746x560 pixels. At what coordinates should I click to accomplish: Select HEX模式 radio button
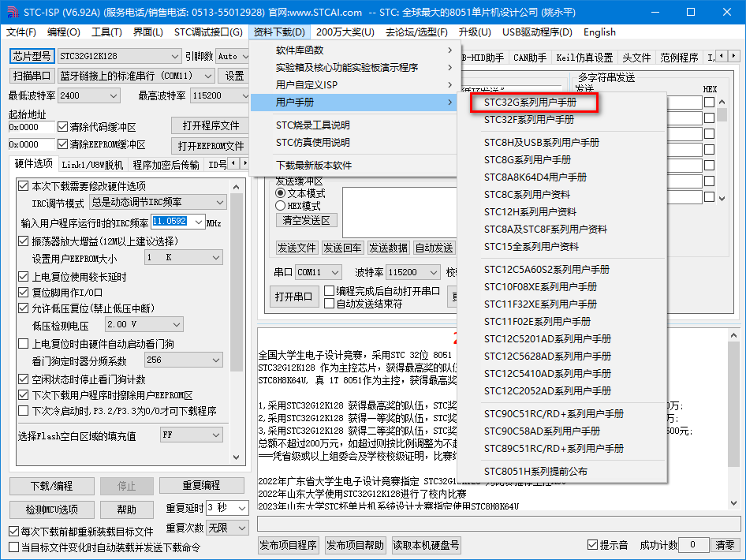pos(280,206)
